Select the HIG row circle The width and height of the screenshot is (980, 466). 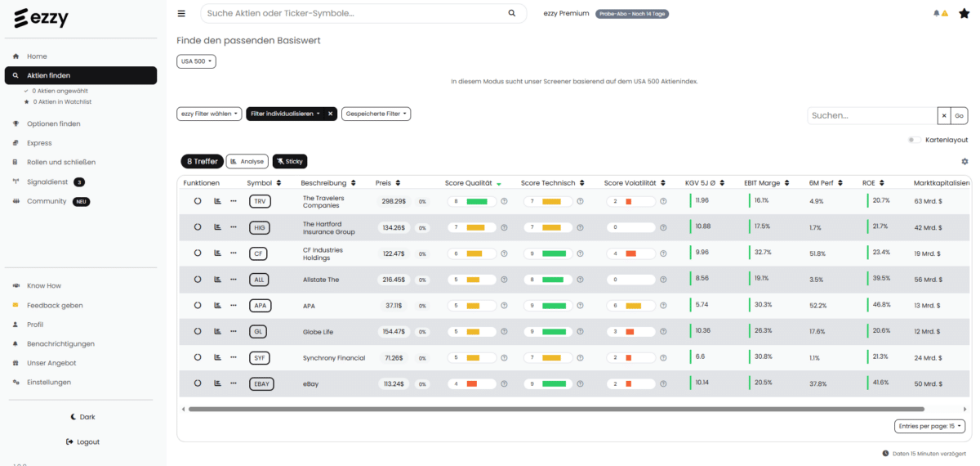click(x=198, y=227)
